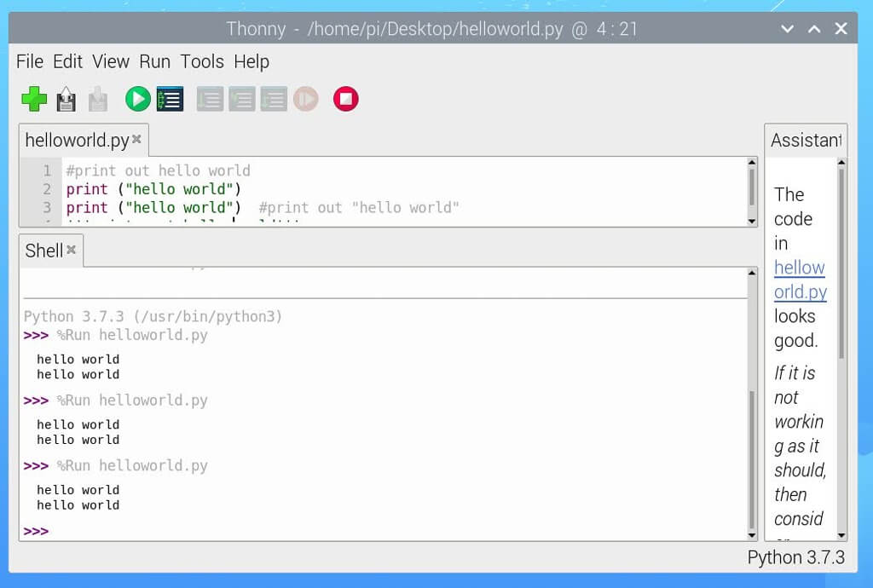The image size is (873, 588).
Task: Click the Step into toolbar icon
Action: (x=241, y=99)
